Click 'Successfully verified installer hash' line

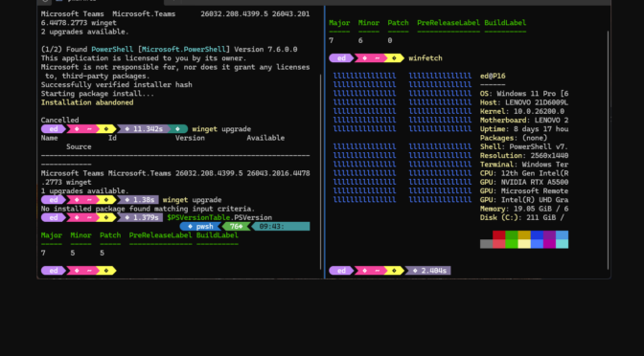pyautogui.click(x=117, y=85)
